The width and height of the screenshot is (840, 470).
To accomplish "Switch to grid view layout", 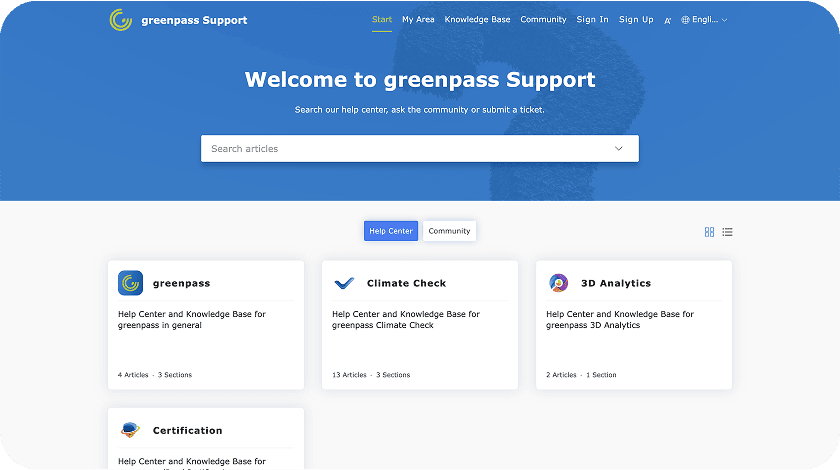I will 709,232.
